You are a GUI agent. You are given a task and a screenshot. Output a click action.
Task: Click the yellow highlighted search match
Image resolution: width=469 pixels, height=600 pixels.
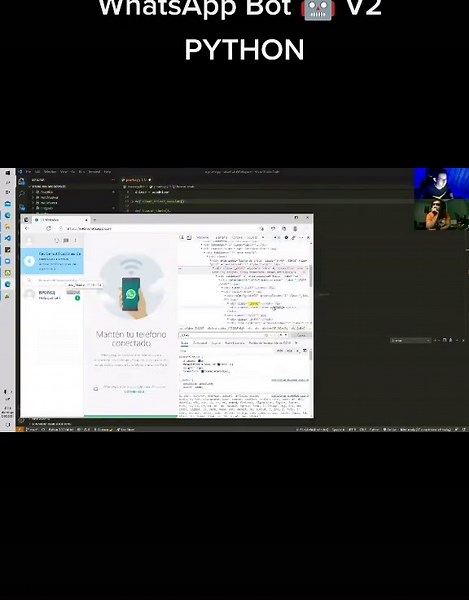[x=254, y=304]
